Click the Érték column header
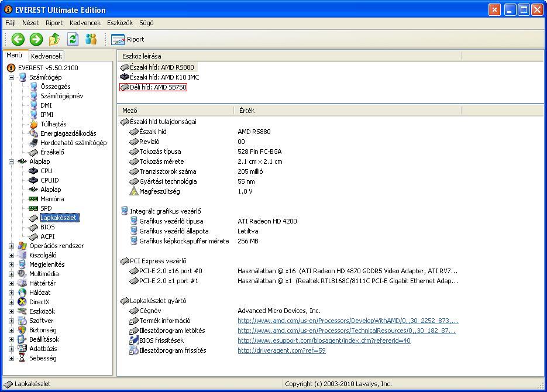 tap(348, 111)
